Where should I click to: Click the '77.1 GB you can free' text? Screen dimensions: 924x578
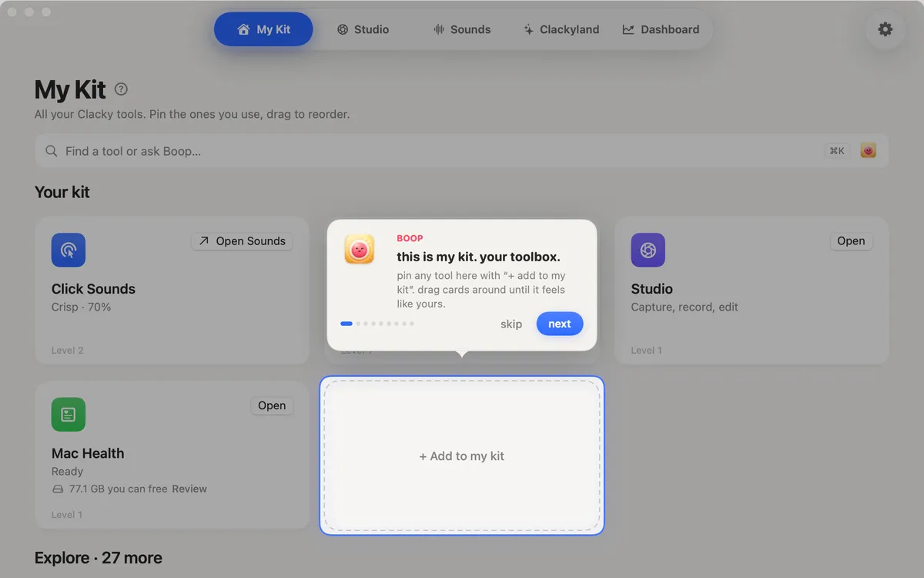coord(119,489)
